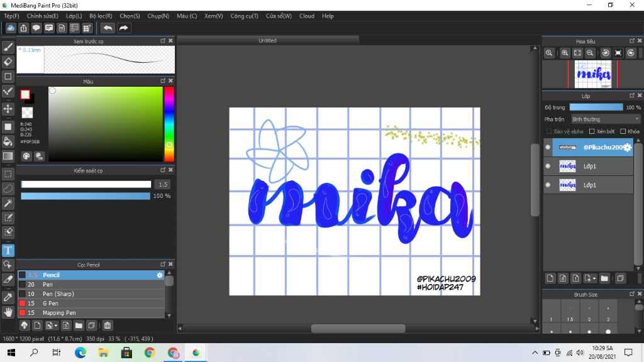This screenshot has height=362, width=644.
Task: Zoom in on the navigator preview
Action: pyautogui.click(x=565, y=53)
